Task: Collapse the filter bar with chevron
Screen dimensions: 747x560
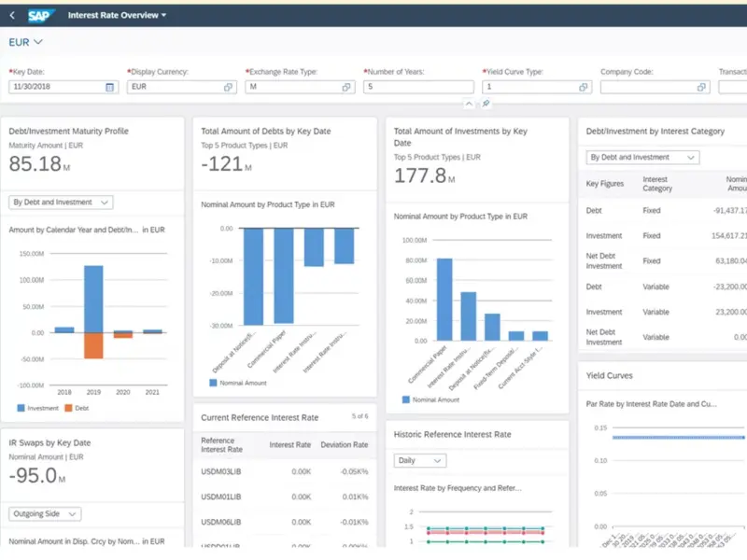Action: (469, 104)
